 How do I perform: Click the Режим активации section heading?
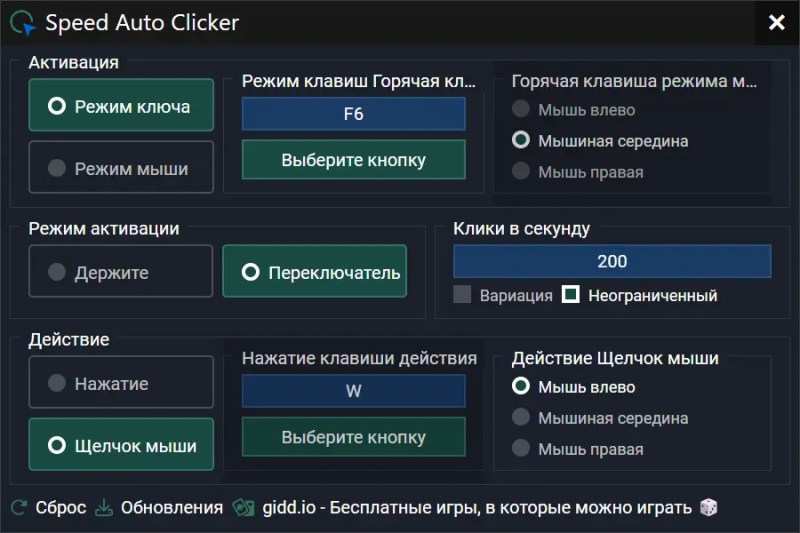point(104,229)
